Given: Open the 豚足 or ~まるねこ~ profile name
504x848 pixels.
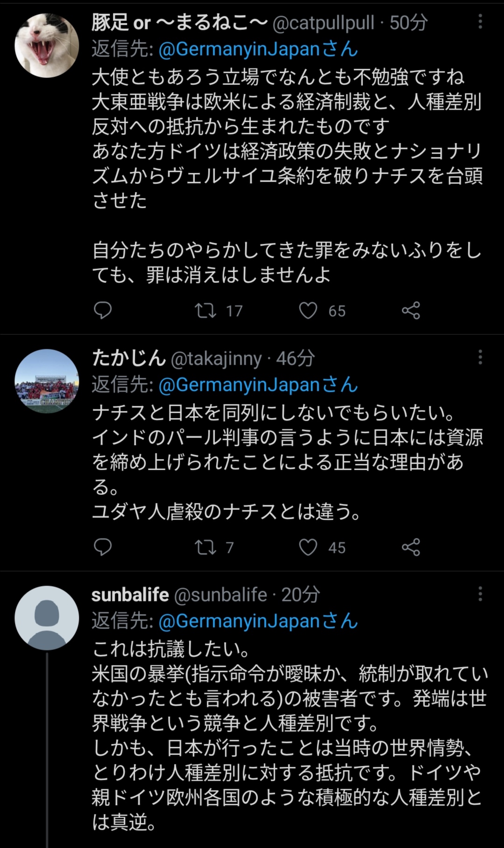Looking at the screenshot, I should click(x=179, y=22).
